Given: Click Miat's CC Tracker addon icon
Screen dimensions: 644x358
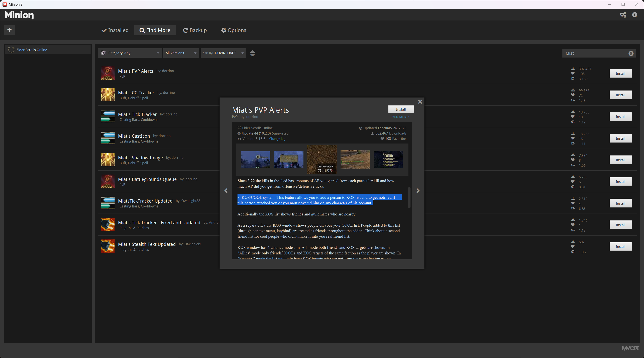Looking at the screenshot, I should 108,95.
